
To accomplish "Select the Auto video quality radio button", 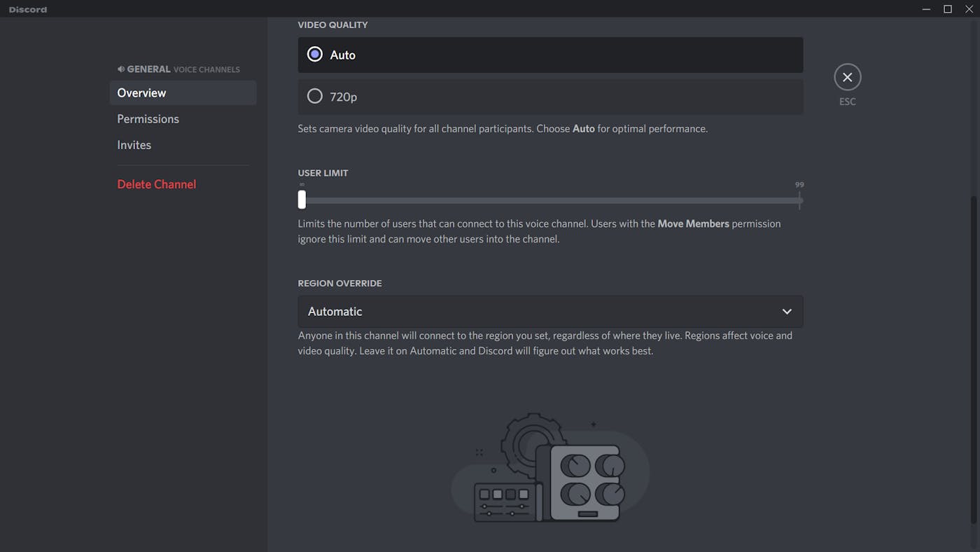I will [x=314, y=54].
